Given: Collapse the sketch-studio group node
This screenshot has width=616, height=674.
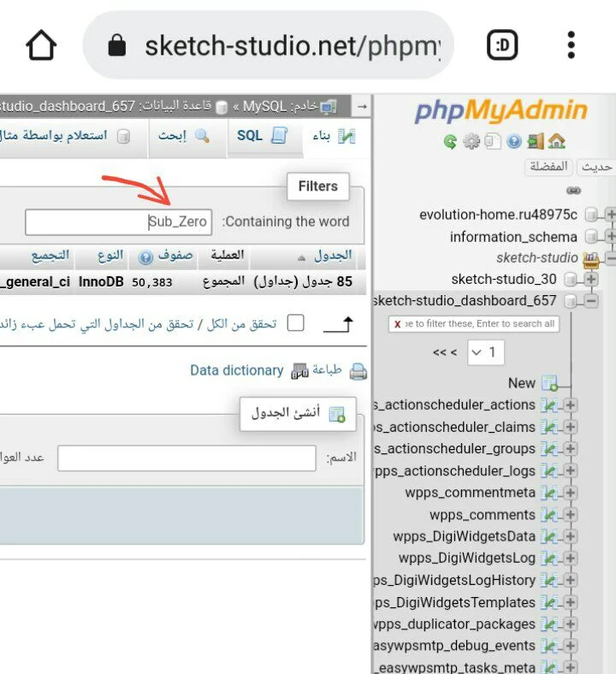Looking at the screenshot, I should pyautogui.click(x=610, y=257).
